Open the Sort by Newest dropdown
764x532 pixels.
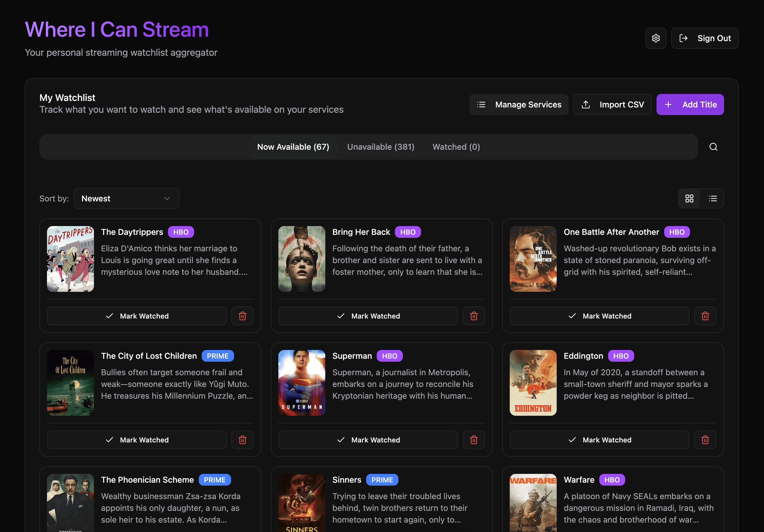coord(126,199)
